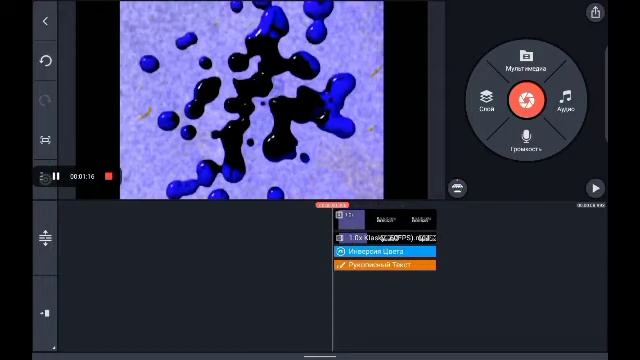Select the Инверсия Цвета effect layer
Viewport: 640px width, 360px height.
point(385,251)
